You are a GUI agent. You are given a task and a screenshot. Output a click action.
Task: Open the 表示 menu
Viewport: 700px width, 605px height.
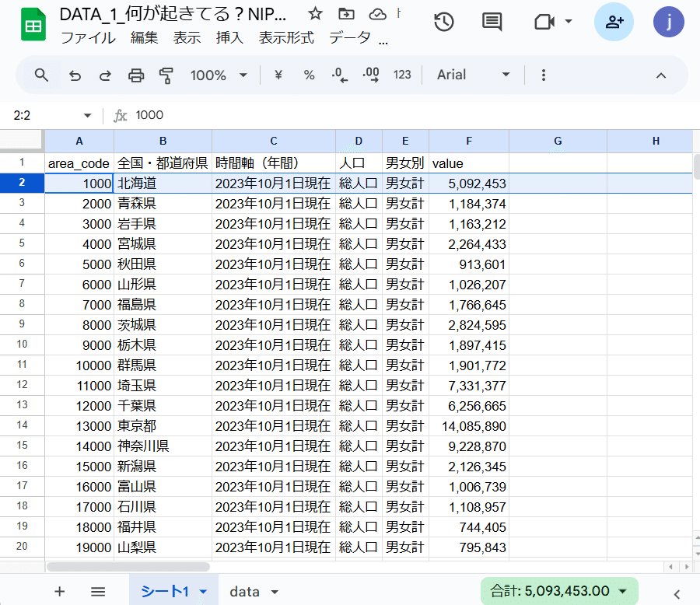coord(187,37)
